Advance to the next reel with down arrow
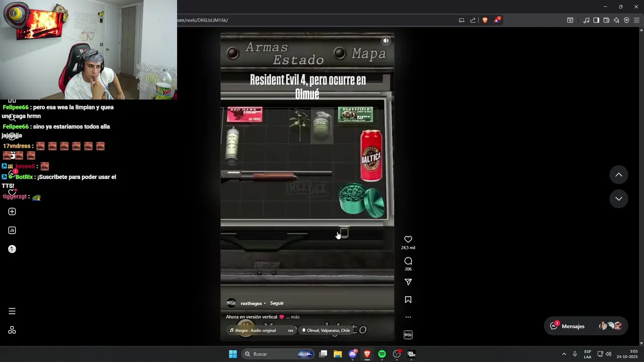Viewport: 644px width, 362px height. click(619, 199)
